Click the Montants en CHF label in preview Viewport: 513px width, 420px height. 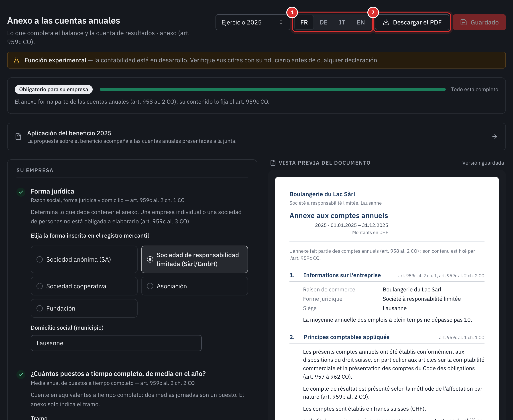(x=370, y=232)
